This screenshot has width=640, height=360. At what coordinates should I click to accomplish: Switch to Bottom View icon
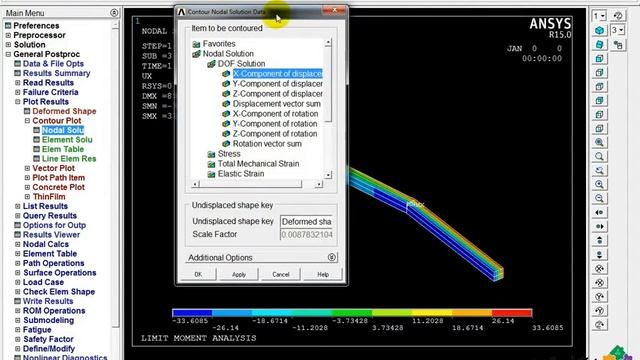coord(599,128)
